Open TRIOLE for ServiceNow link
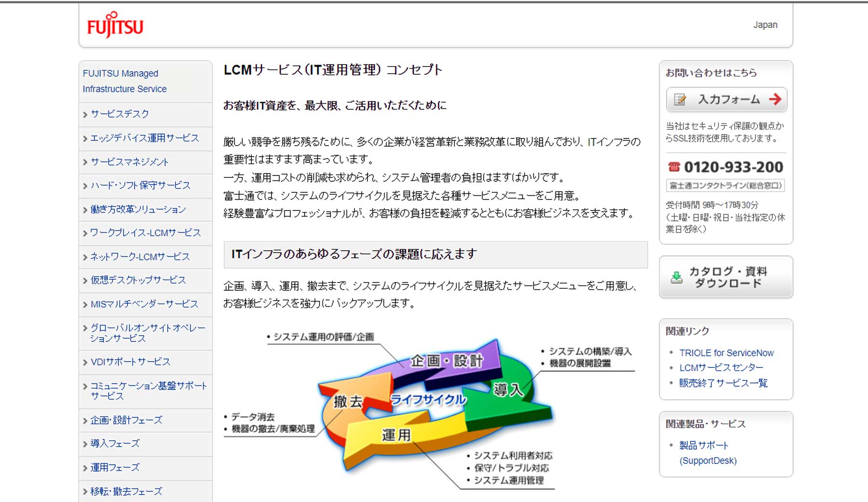 (x=726, y=353)
